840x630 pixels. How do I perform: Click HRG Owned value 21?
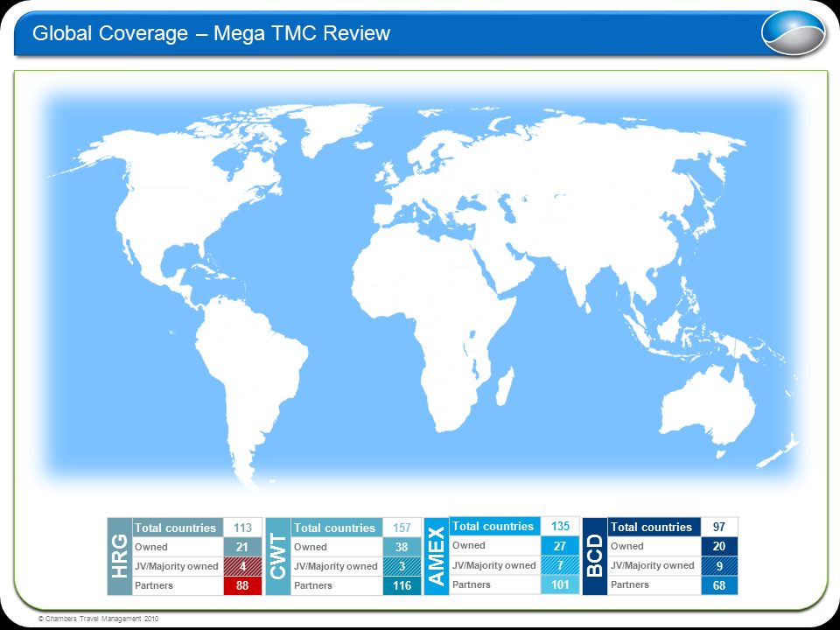(242, 547)
